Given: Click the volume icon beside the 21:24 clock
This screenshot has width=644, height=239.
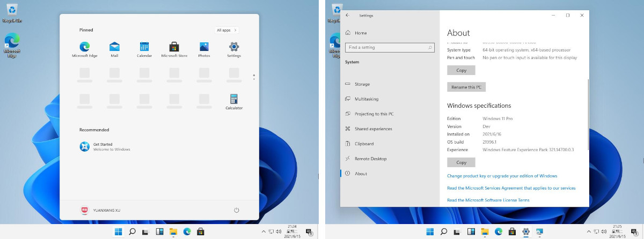Looking at the screenshot, I should [277, 231].
